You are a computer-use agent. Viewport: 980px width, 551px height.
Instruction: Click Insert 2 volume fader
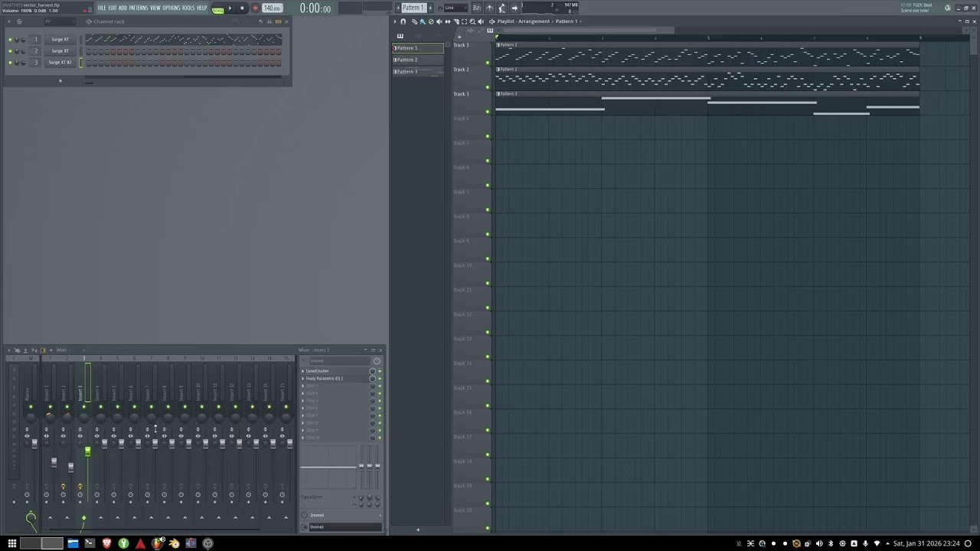point(70,467)
